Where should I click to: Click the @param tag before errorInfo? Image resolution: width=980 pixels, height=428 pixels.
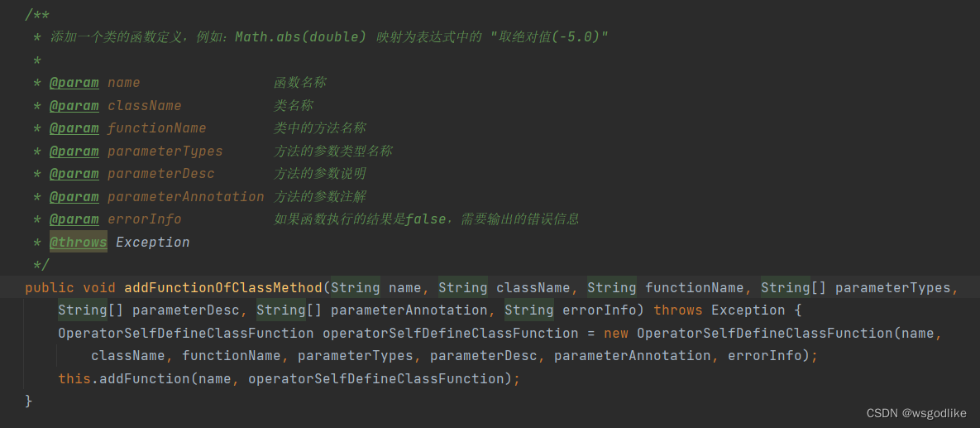(74, 219)
